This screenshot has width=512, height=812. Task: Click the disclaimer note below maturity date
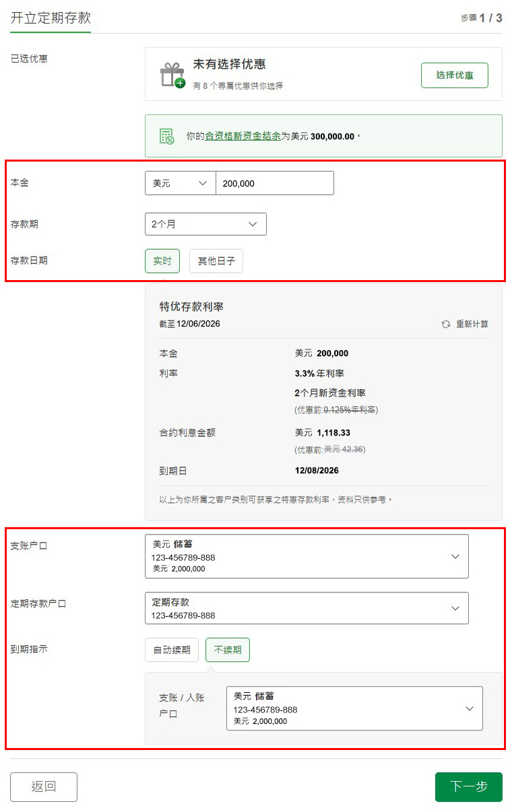click(276, 500)
